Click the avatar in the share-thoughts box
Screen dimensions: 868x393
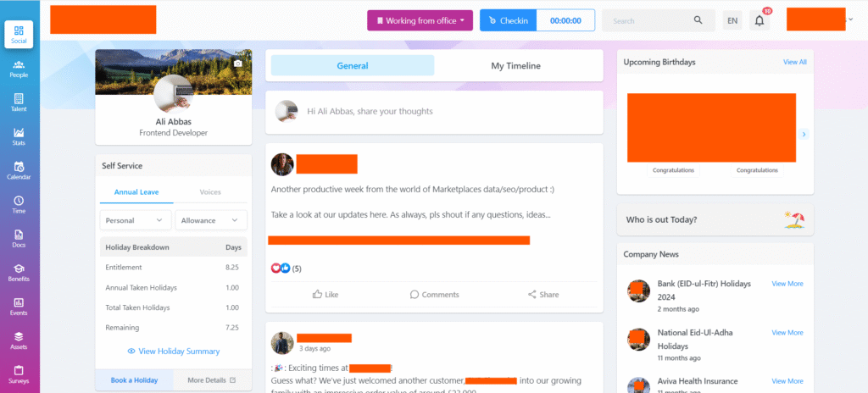coord(287,111)
